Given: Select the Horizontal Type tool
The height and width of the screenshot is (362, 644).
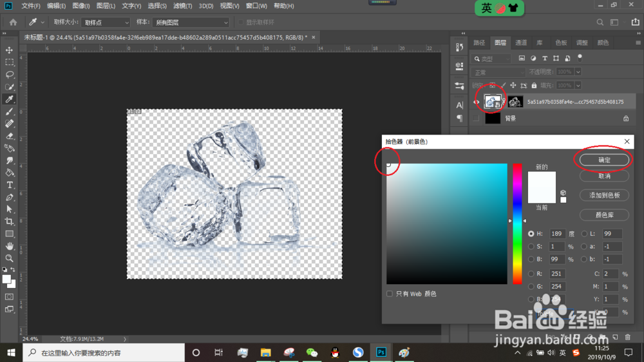Looking at the screenshot, I should coord(9,185).
